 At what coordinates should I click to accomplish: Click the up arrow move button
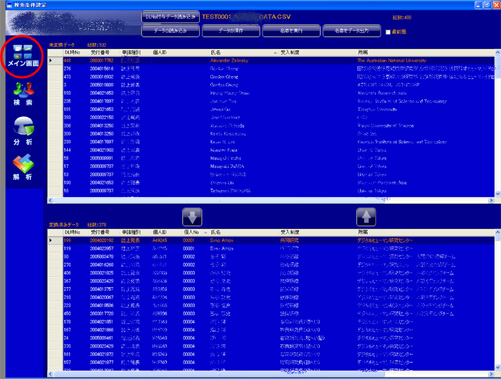[x=366, y=217]
